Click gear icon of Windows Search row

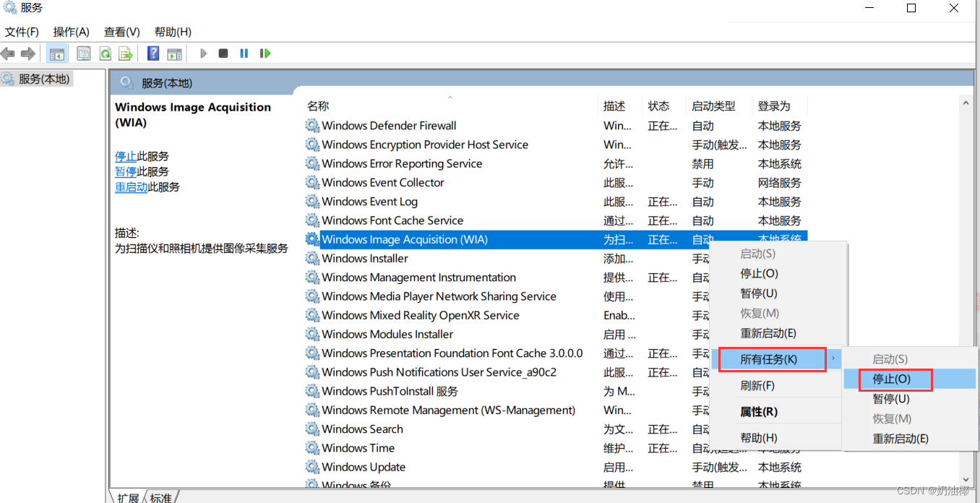(x=312, y=429)
